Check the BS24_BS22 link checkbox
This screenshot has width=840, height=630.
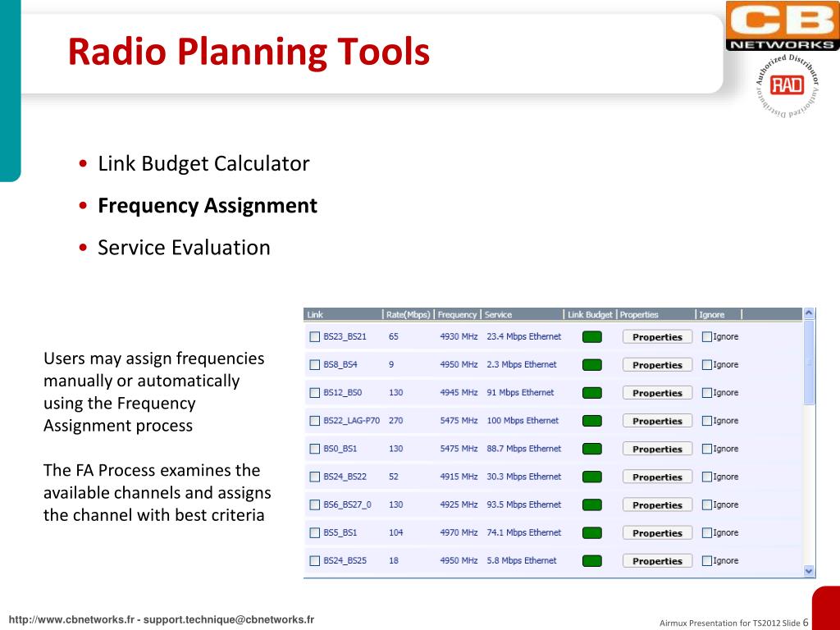(314, 477)
